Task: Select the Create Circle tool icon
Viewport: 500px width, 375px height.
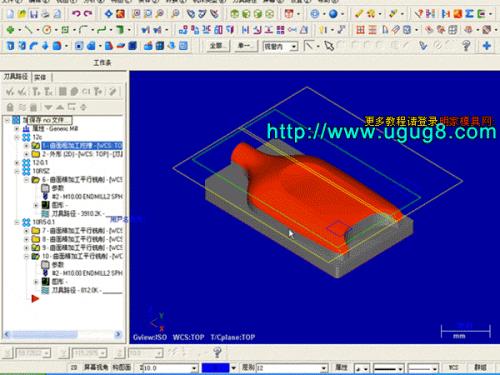Action: [x=47, y=30]
